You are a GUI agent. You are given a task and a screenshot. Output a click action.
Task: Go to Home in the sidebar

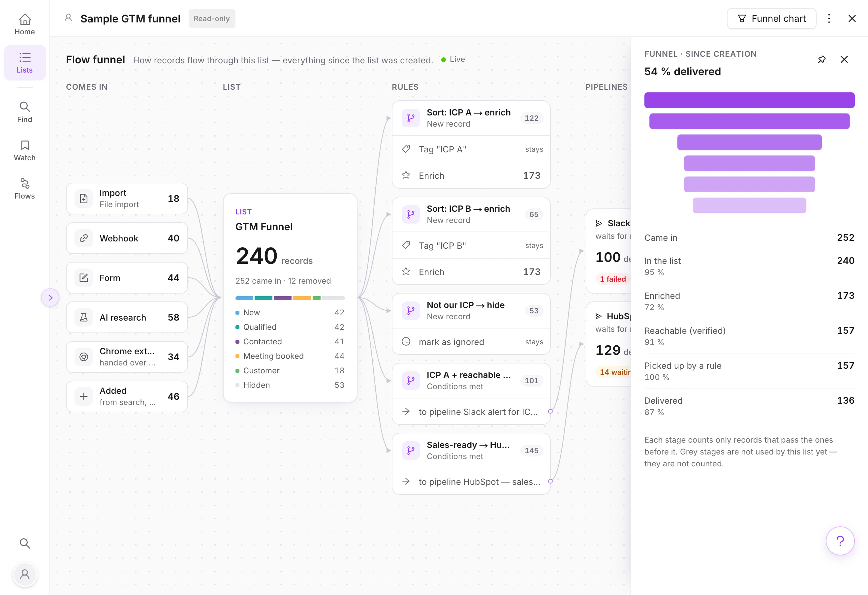(x=25, y=24)
